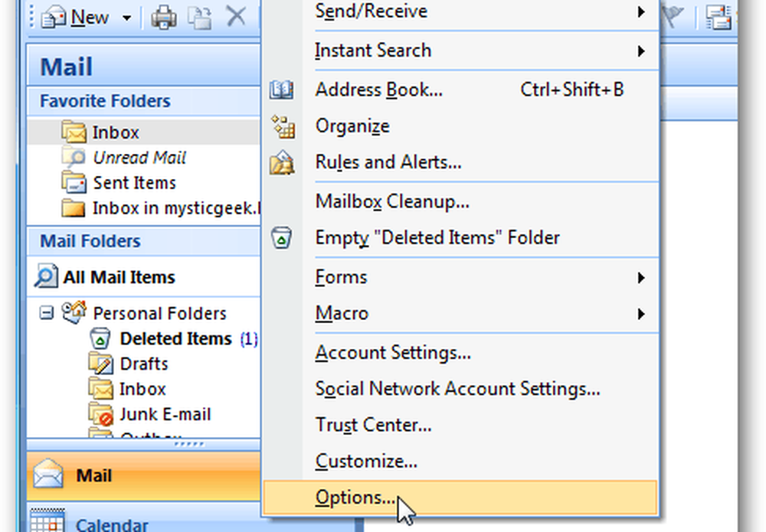Image resolution: width=766 pixels, height=532 pixels.
Task: Click the Mail envelope icon in navigation
Action: [x=47, y=474]
